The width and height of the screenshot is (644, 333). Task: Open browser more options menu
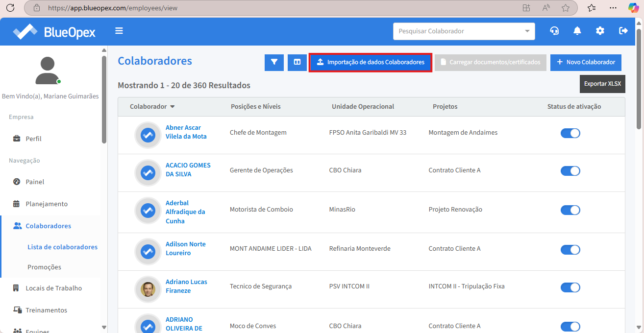point(613,8)
